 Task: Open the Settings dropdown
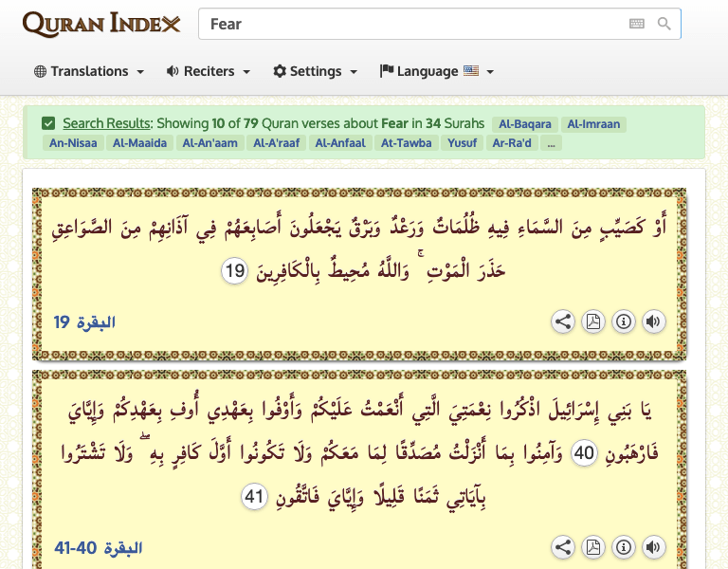coord(316,71)
